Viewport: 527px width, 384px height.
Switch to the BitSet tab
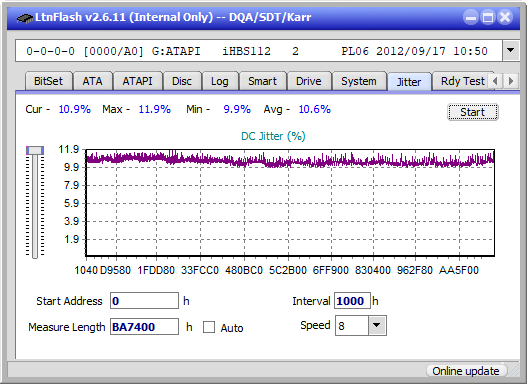tap(48, 81)
